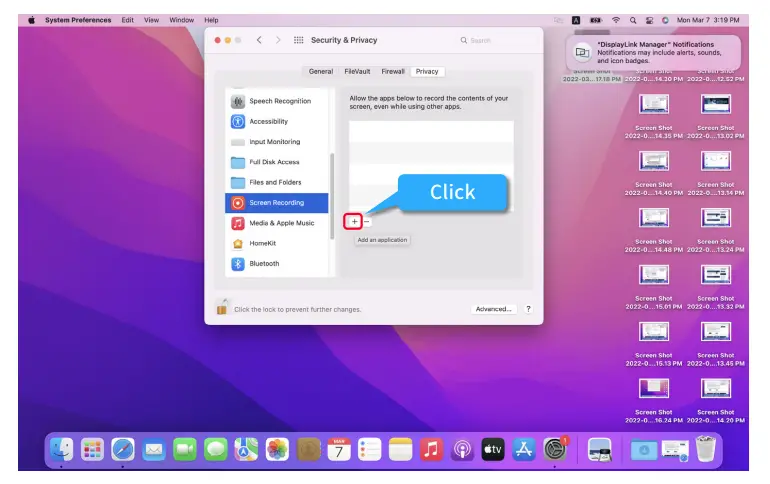Screen dimensions: 770x484
Task: Open Mail from the Dock
Action: tap(154, 449)
